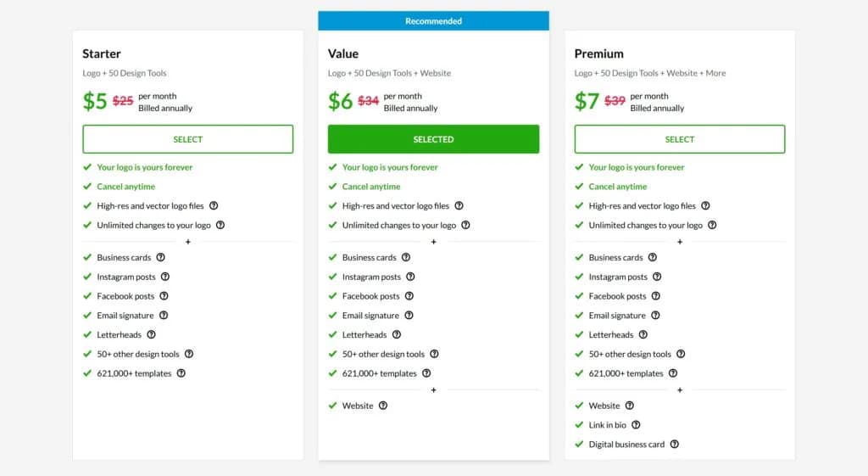Show info for Starter Email signature
Screen dimensions: 868x476
click(164, 316)
